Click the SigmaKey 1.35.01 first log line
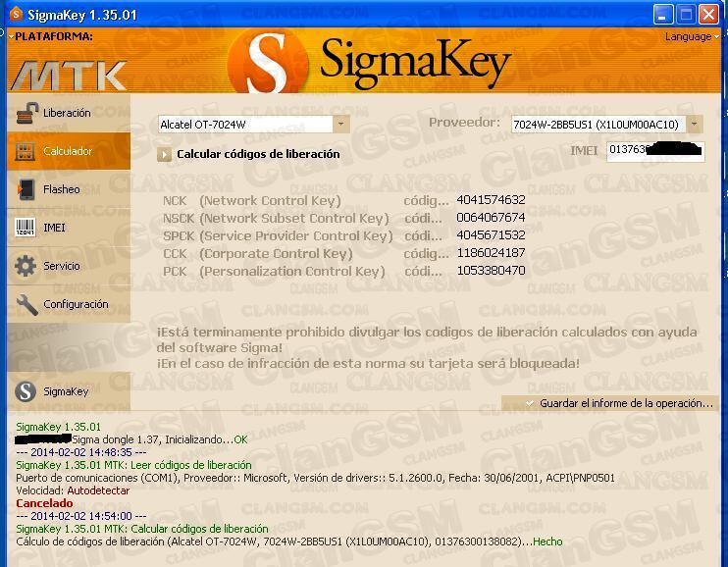Screen dimensions: 728x567 tap(58, 427)
